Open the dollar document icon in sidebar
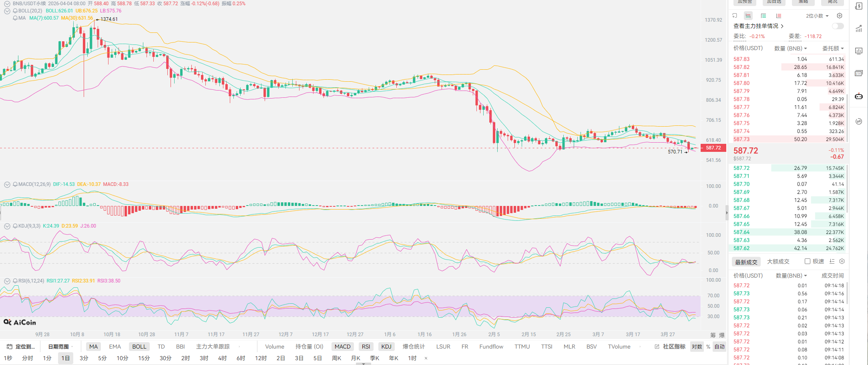Image resolution: width=868 pixels, height=365 pixels. (x=859, y=6)
